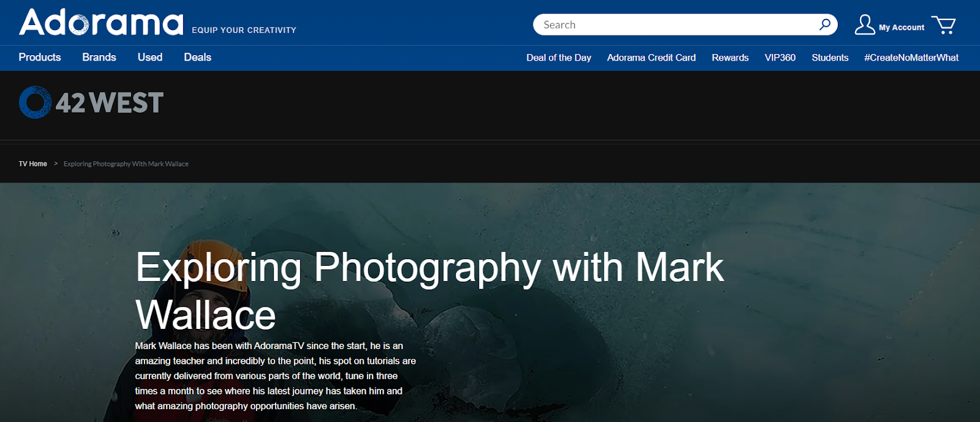Open the Students link
This screenshot has width=980, height=422.
pyautogui.click(x=830, y=58)
